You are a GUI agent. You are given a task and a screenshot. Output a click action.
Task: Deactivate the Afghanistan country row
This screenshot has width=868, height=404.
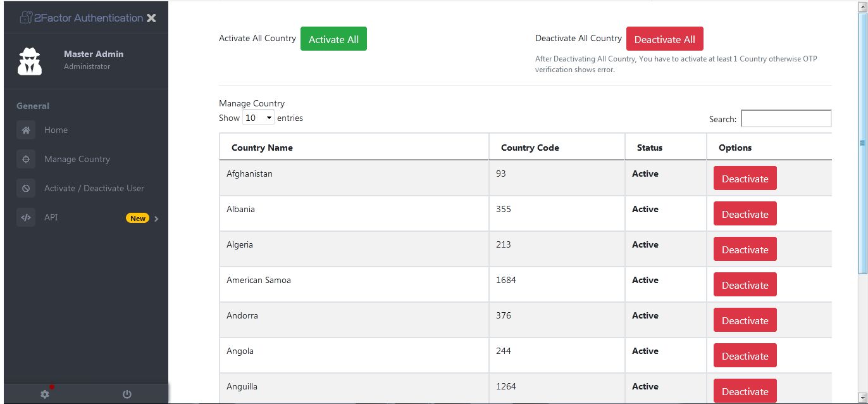[x=745, y=179]
